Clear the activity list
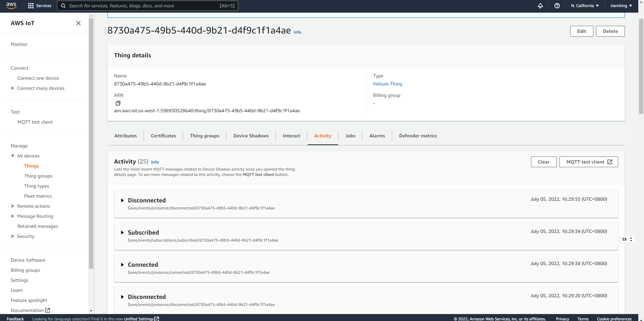Image resolution: width=644 pixels, height=321 pixels. click(544, 162)
